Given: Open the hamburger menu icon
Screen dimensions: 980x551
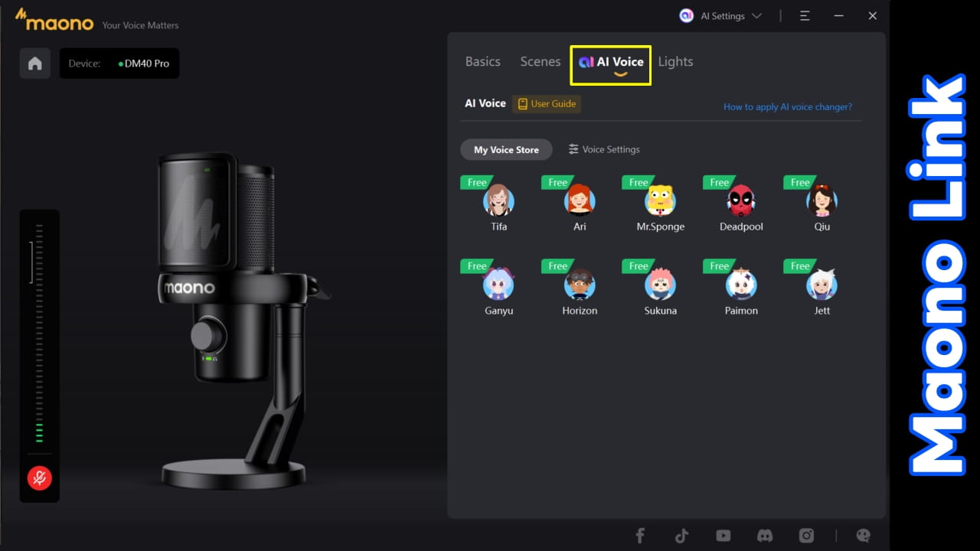Looking at the screenshot, I should point(805,16).
